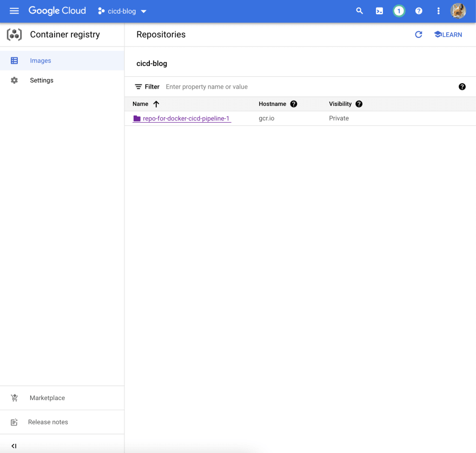Open the user account avatar
The image size is (476, 453).
[458, 11]
